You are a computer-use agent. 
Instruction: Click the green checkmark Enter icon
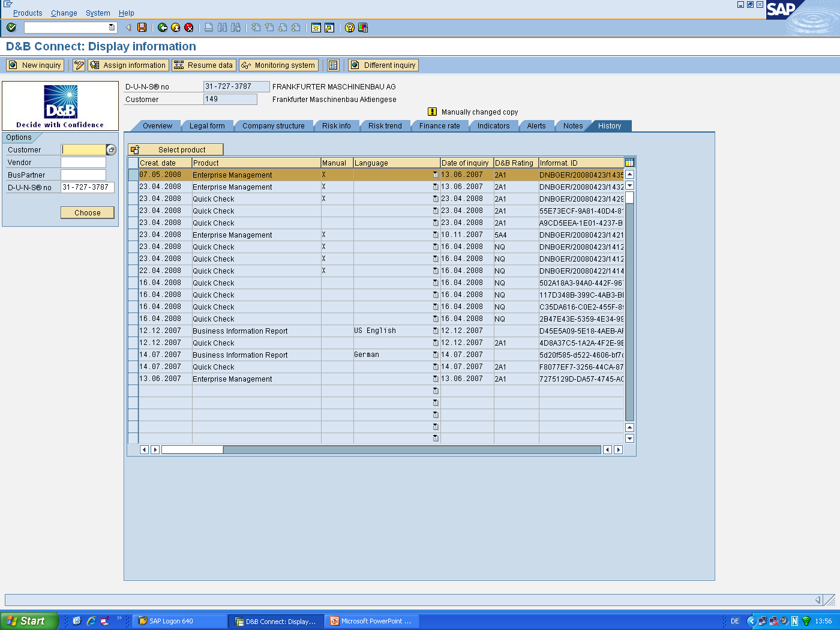(x=11, y=28)
